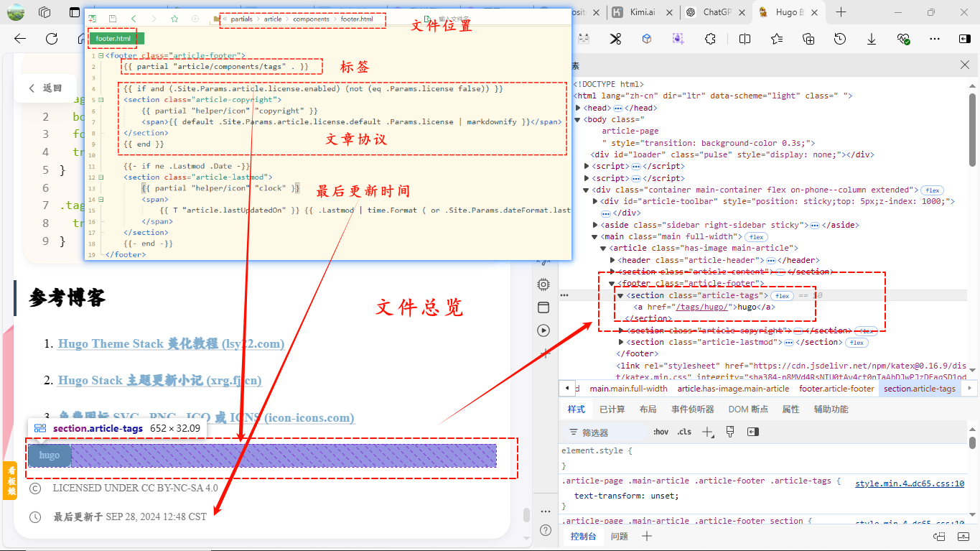
Task: Toggle the computed styles sidebar pane icon
Action: click(x=752, y=432)
